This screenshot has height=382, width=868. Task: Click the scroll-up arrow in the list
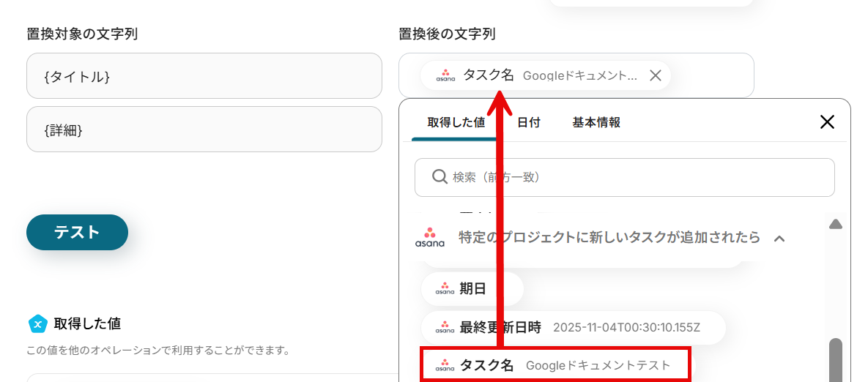pyautogui.click(x=835, y=224)
